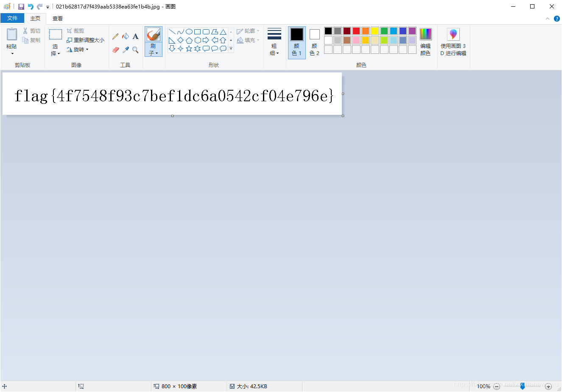The height and width of the screenshot is (392, 562).
Task: Select the Triangle shape
Action: [223, 32]
